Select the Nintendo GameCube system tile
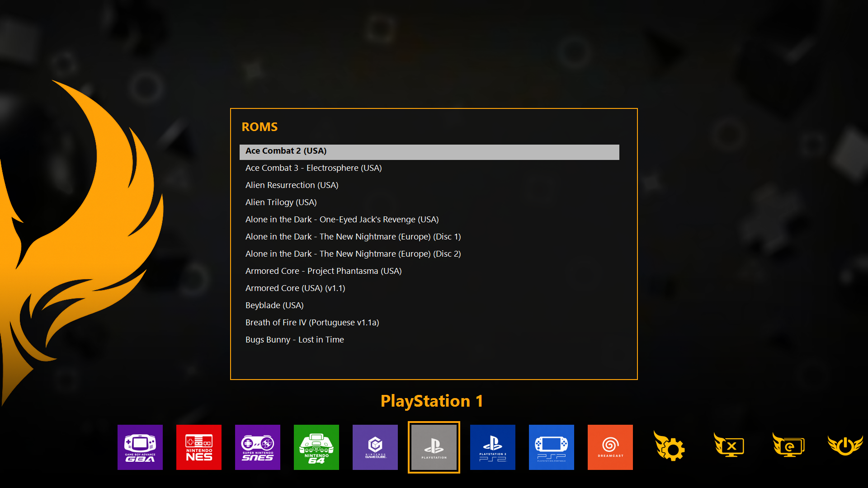The width and height of the screenshot is (868, 488). tap(375, 447)
